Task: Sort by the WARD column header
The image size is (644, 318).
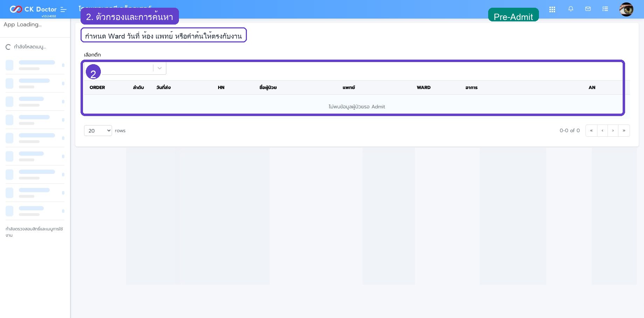Action: click(424, 87)
